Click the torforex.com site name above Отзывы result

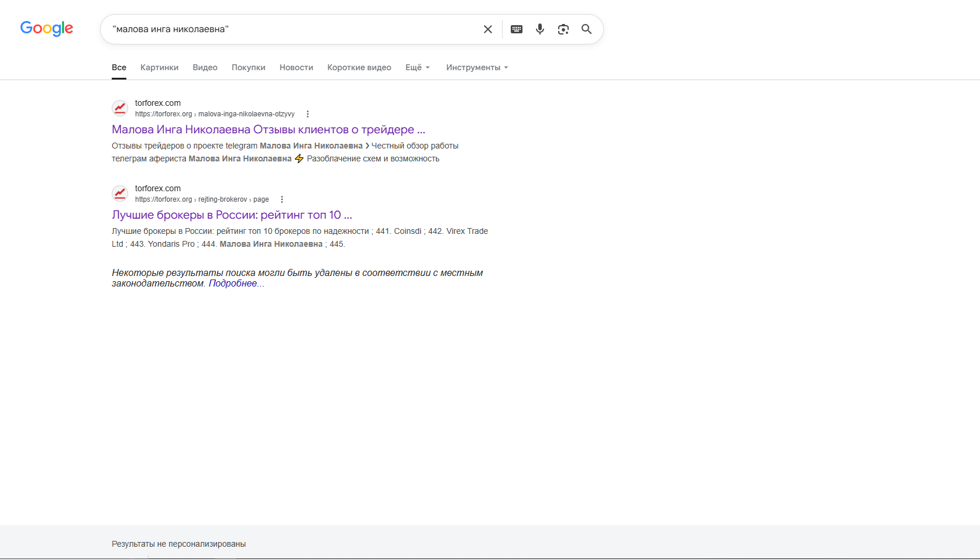pyautogui.click(x=158, y=103)
